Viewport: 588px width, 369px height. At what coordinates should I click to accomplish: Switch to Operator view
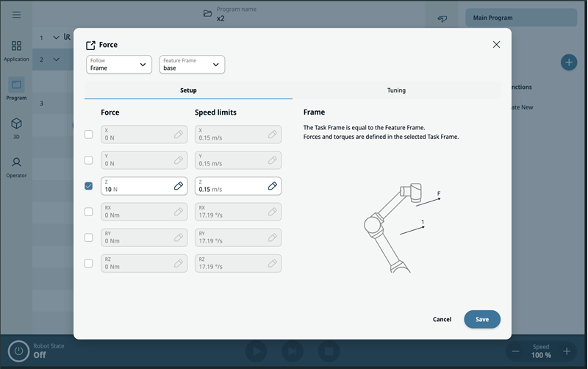(x=16, y=167)
